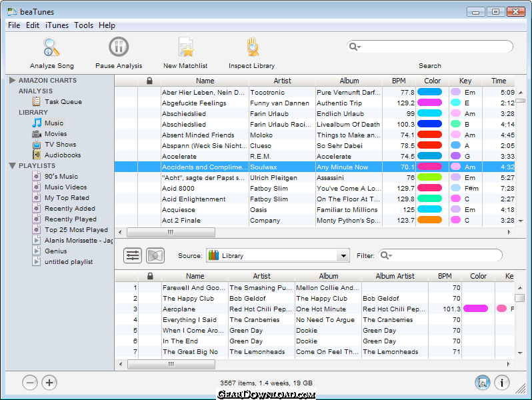The width and height of the screenshot is (532, 400).
Task: Open the Tools menu
Action: point(83,25)
